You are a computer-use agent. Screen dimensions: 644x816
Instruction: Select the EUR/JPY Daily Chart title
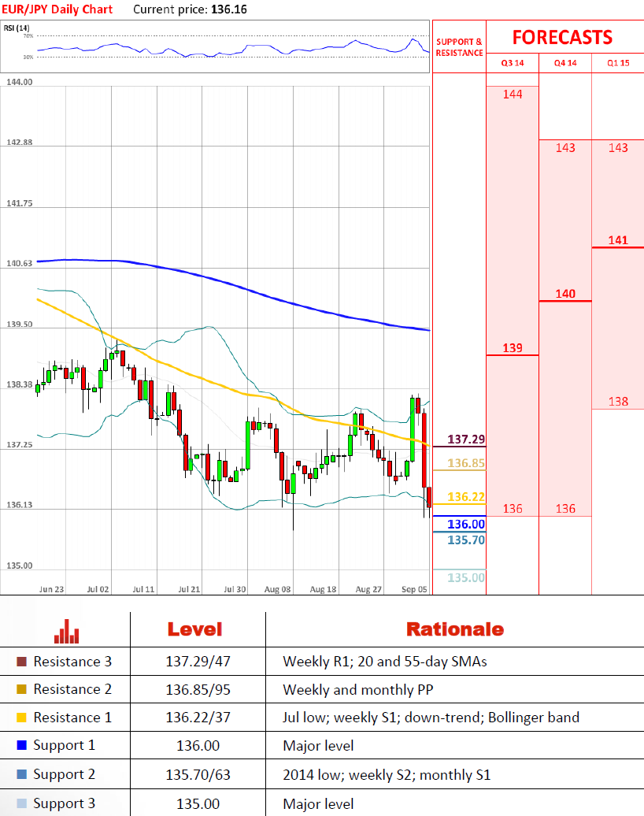tap(57, 9)
